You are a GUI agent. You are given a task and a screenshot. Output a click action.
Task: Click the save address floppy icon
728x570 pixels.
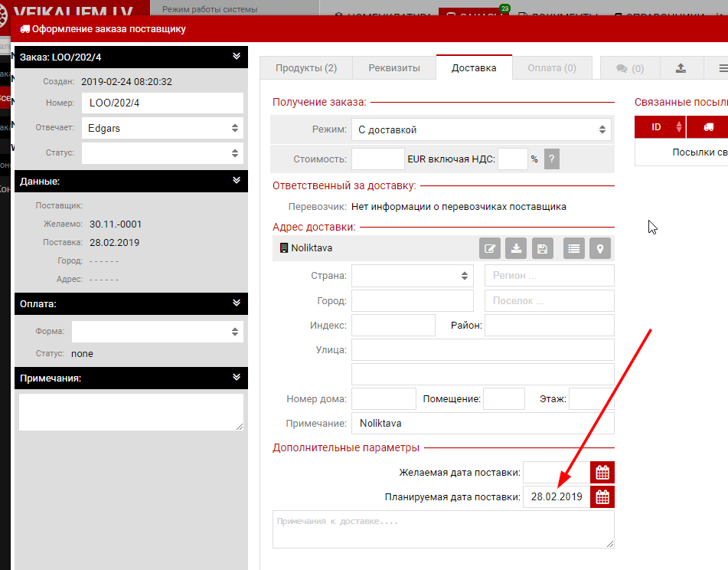542,248
